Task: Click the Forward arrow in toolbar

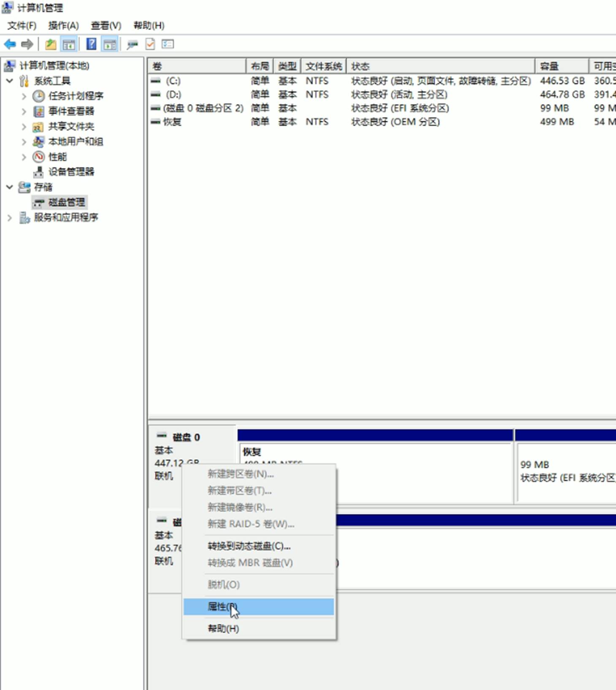Action: pyautogui.click(x=27, y=44)
